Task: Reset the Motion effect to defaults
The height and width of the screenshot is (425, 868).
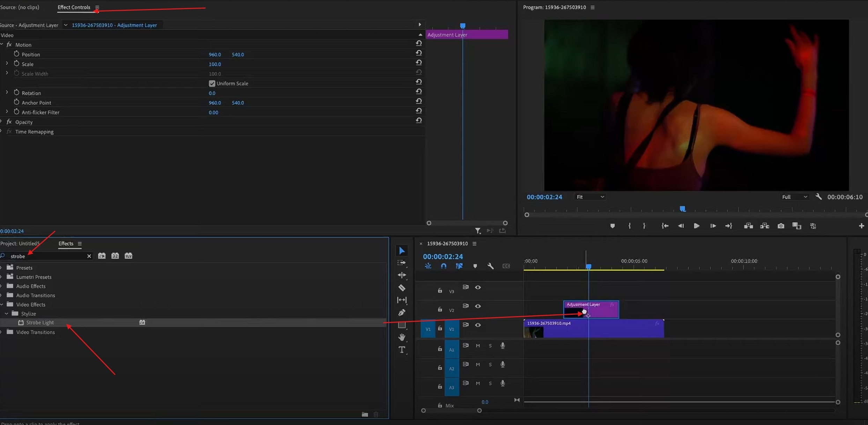Action: pos(418,43)
